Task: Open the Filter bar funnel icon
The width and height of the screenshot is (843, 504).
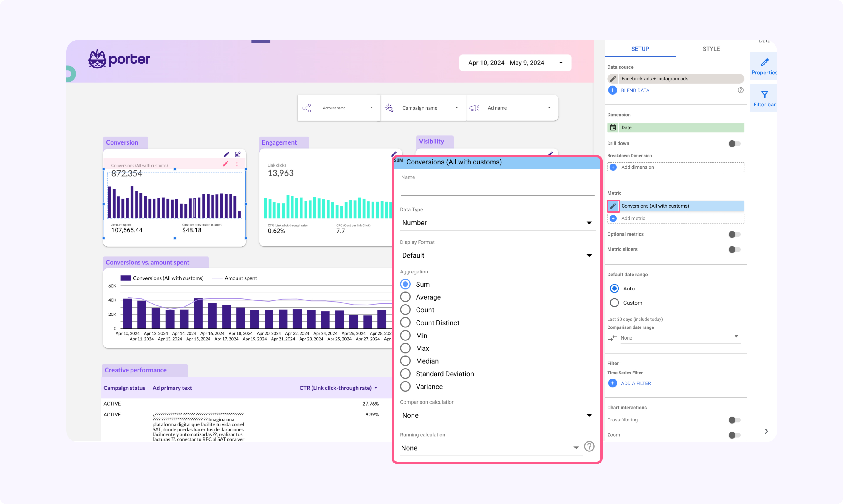Action: tap(764, 94)
